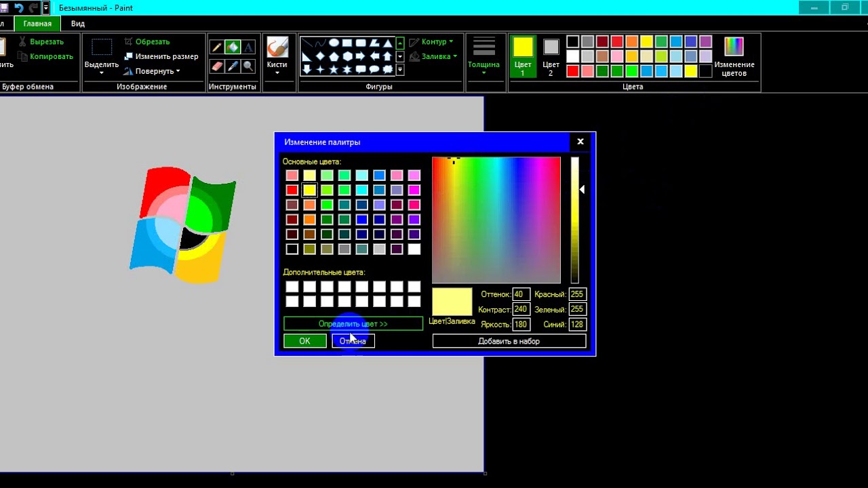Click Изменить размер resize button
868x488 pixels.
coord(161,56)
